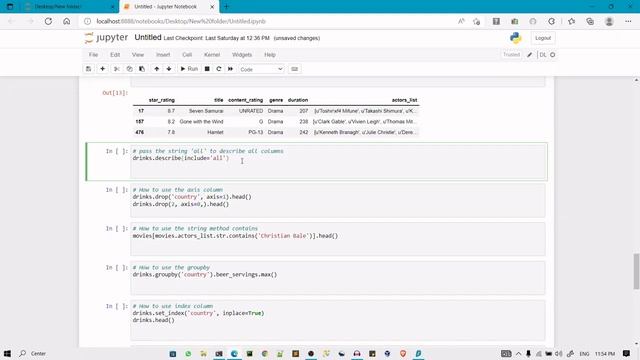Screen dimensions: 640x360
Task: Open the cell type Code dropdown
Action: coord(261,69)
